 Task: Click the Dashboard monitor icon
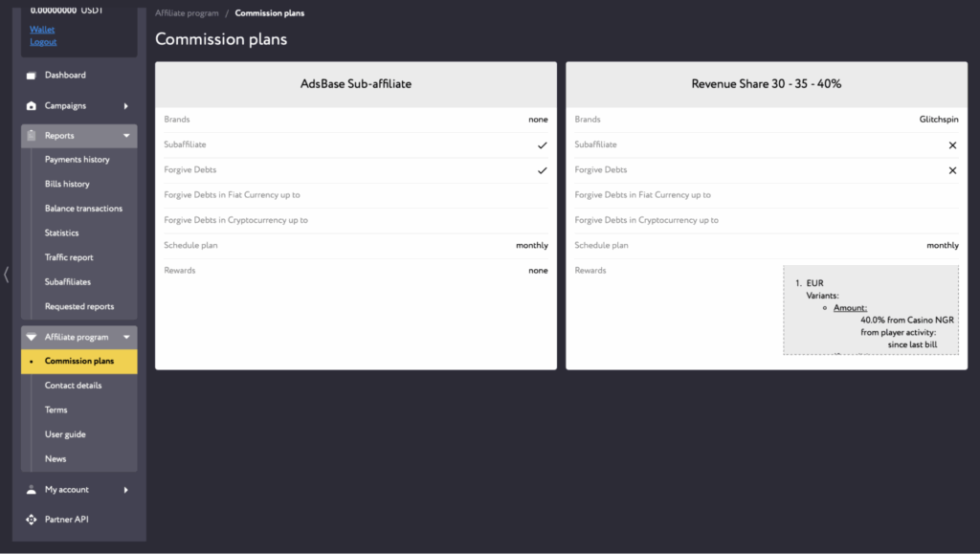pyautogui.click(x=32, y=76)
